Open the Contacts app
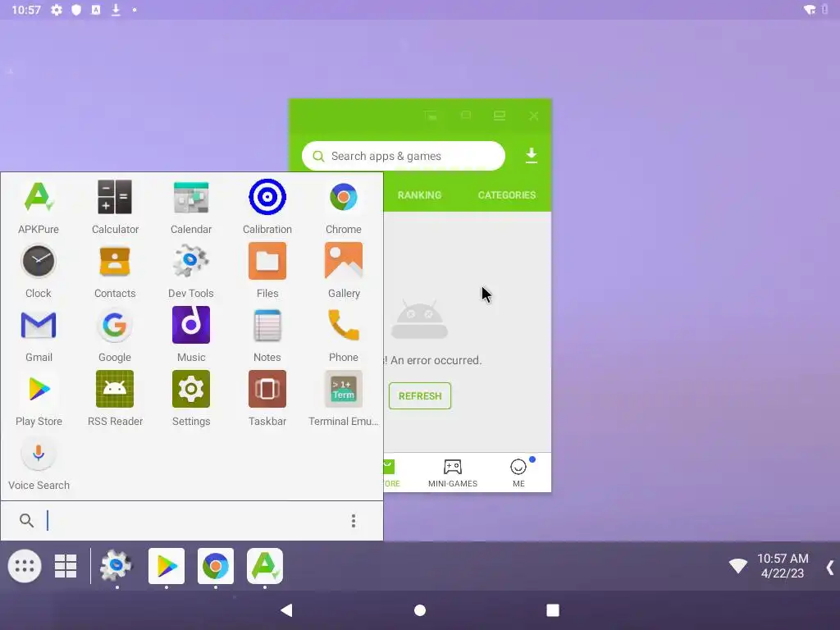The image size is (840, 630). pyautogui.click(x=115, y=271)
